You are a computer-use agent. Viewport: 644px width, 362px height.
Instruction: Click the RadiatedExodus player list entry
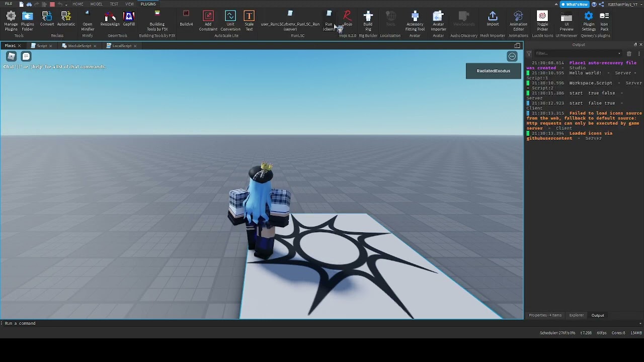click(x=494, y=71)
